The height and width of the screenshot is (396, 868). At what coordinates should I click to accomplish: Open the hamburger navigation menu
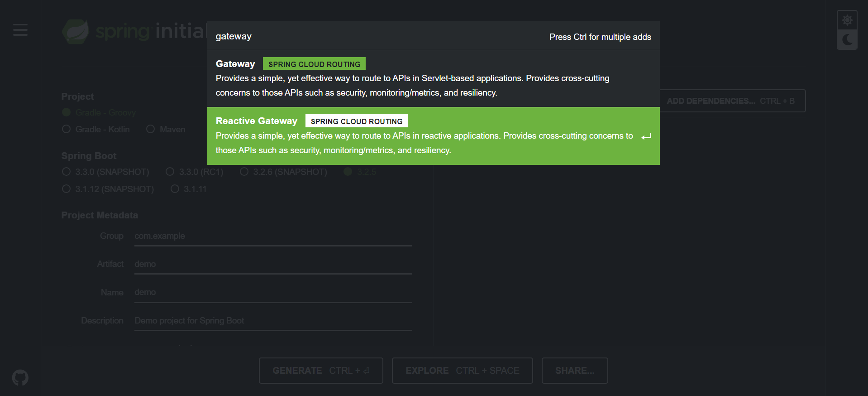pyautogui.click(x=20, y=30)
